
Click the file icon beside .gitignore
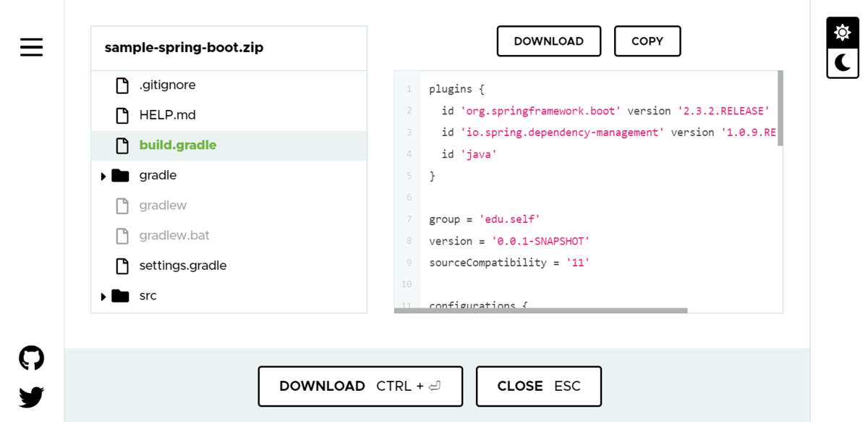tap(122, 85)
